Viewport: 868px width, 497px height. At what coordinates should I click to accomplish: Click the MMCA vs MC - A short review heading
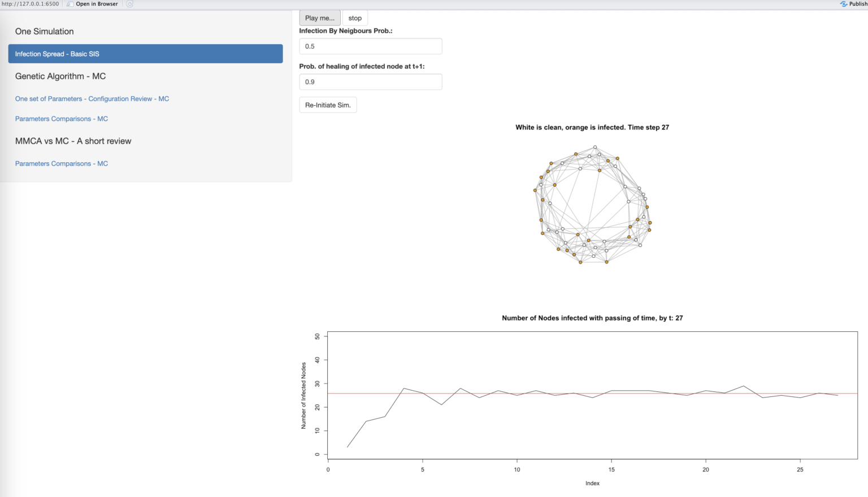pos(73,141)
